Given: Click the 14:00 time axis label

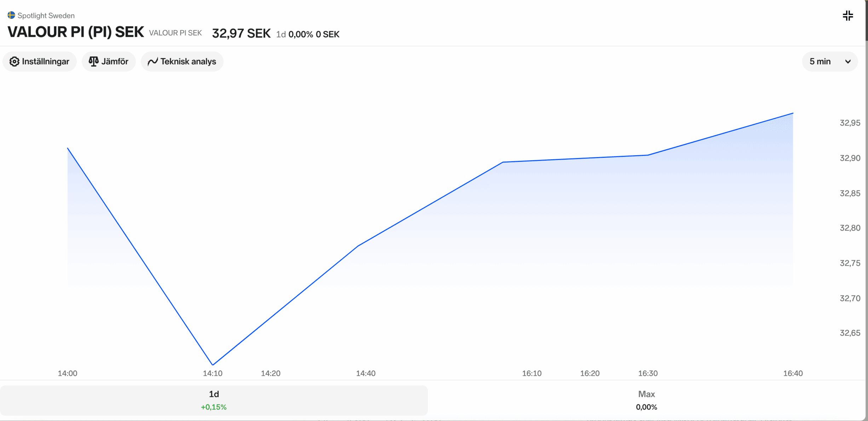Looking at the screenshot, I should [68, 373].
